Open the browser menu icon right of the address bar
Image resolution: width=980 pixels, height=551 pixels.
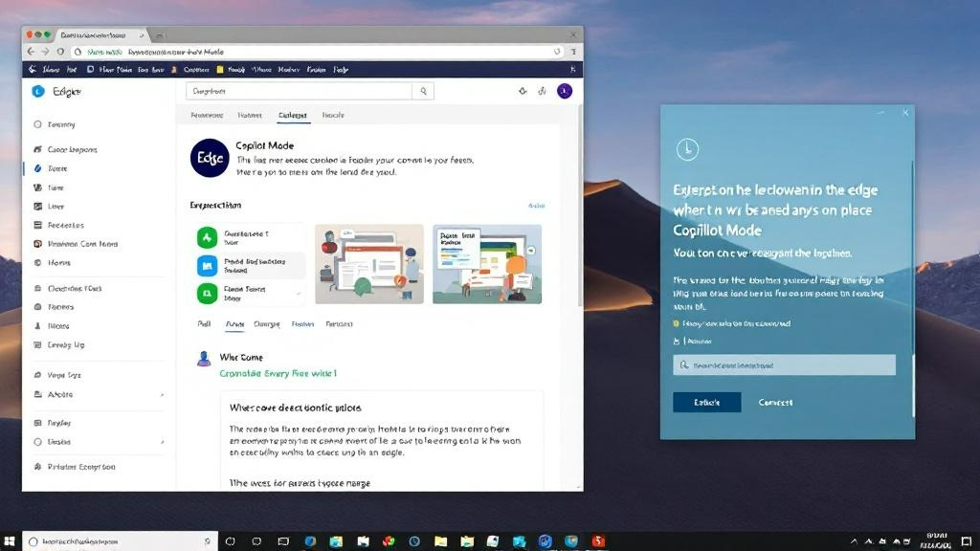click(573, 52)
